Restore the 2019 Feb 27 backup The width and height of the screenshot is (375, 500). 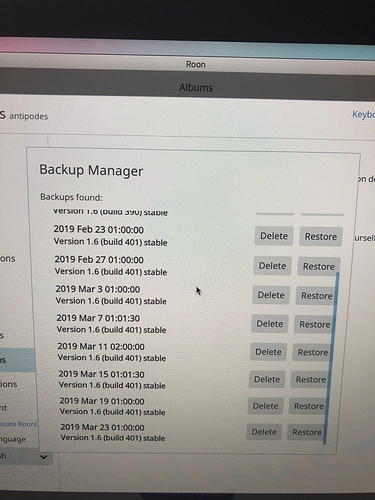click(x=319, y=266)
